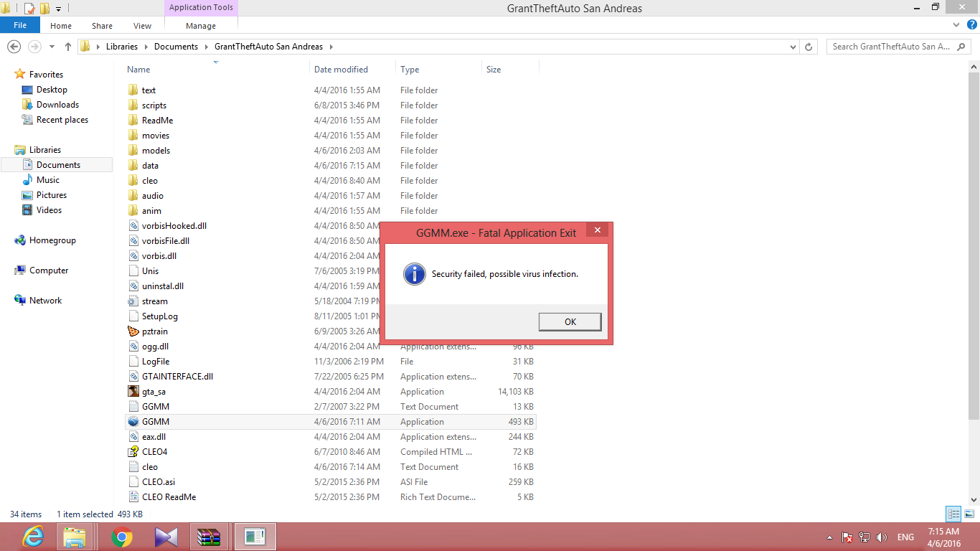
Task: Select Homegroup in navigation pane
Action: (52, 240)
